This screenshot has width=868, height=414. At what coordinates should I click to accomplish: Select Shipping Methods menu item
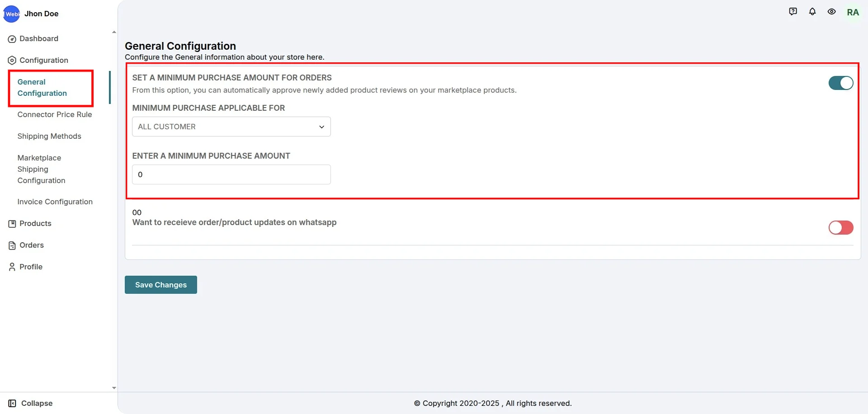(49, 136)
